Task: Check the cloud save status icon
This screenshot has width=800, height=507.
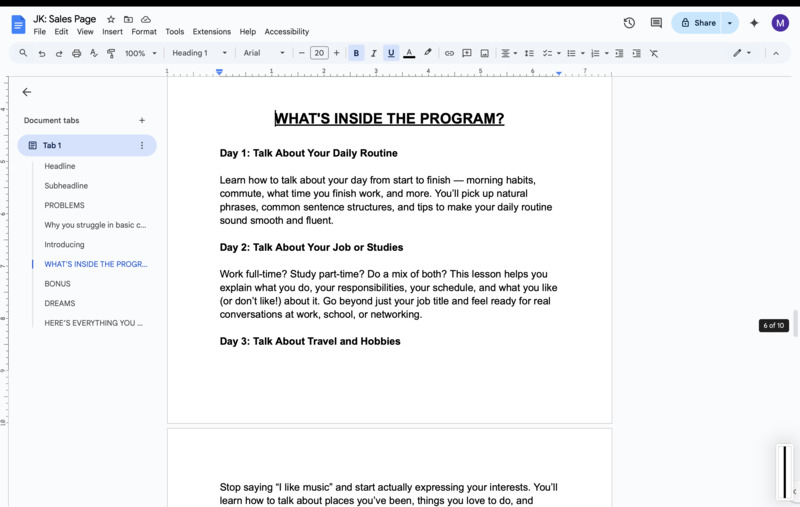Action: click(146, 19)
